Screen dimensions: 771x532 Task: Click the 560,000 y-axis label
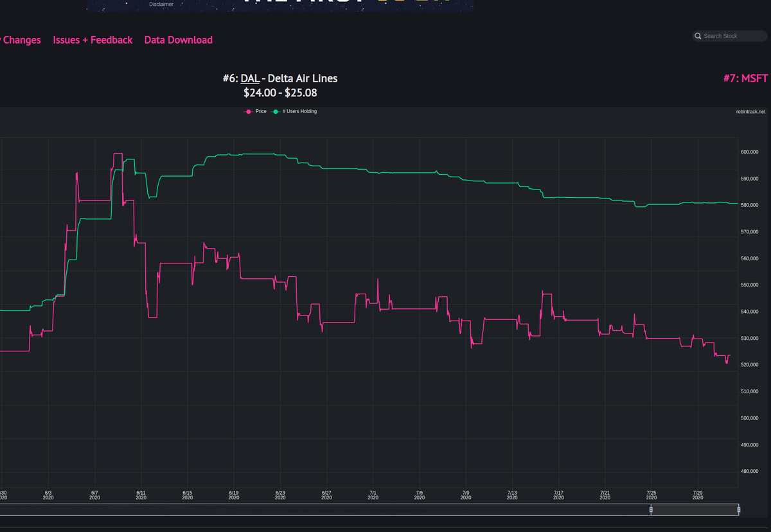click(750, 258)
